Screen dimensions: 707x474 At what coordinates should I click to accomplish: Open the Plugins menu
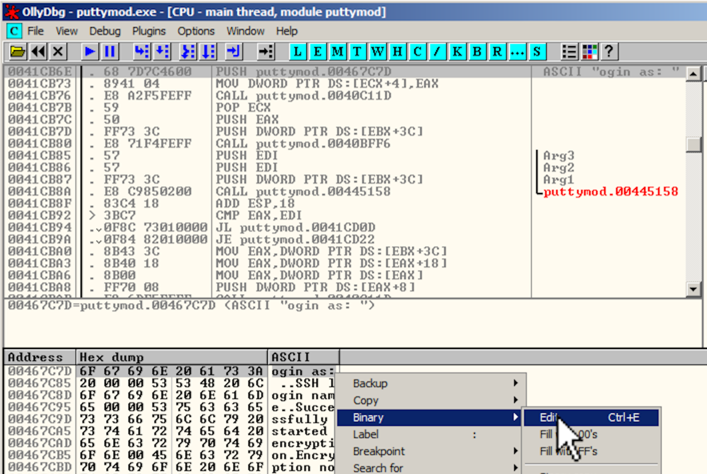coord(149,31)
